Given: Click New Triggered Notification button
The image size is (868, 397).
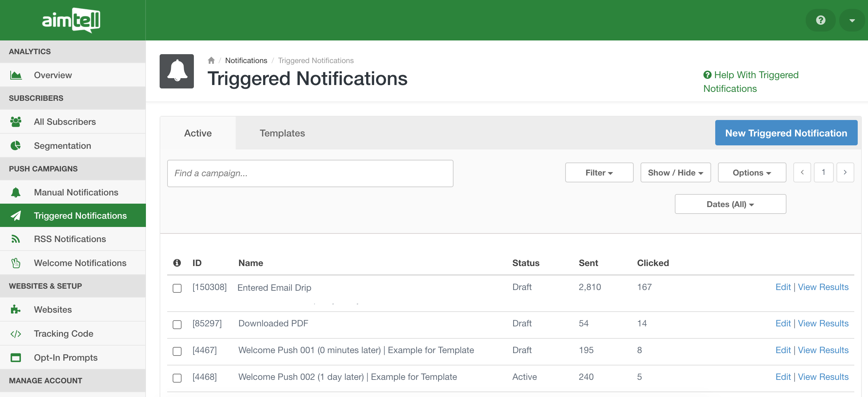Looking at the screenshot, I should (x=786, y=133).
